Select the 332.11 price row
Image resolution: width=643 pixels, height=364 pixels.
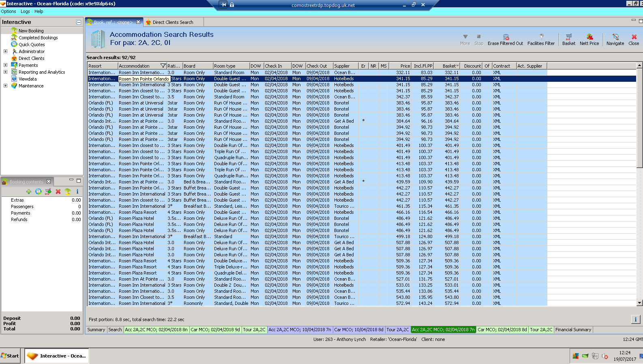(317, 73)
